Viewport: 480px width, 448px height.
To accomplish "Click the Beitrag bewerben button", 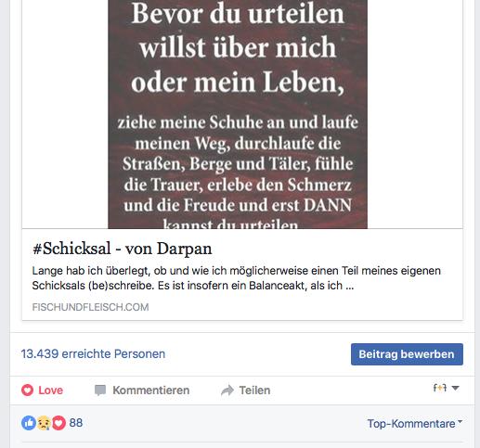I will (407, 354).
